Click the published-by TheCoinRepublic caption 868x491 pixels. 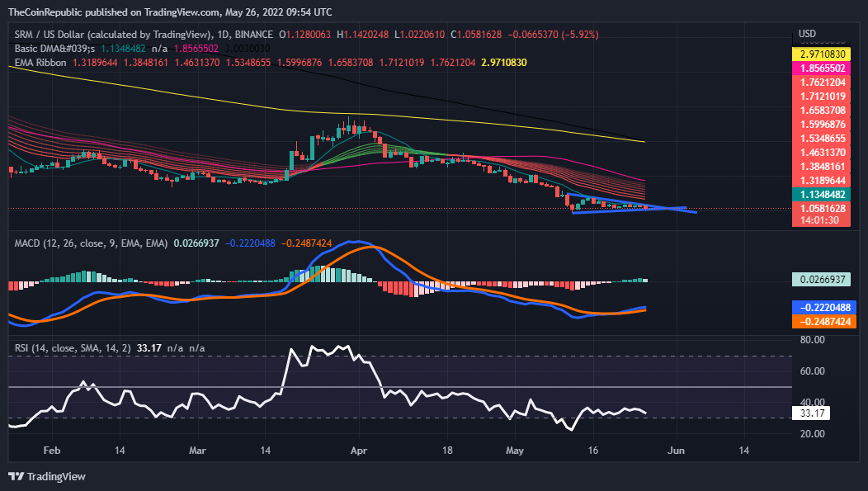point(170,12)
